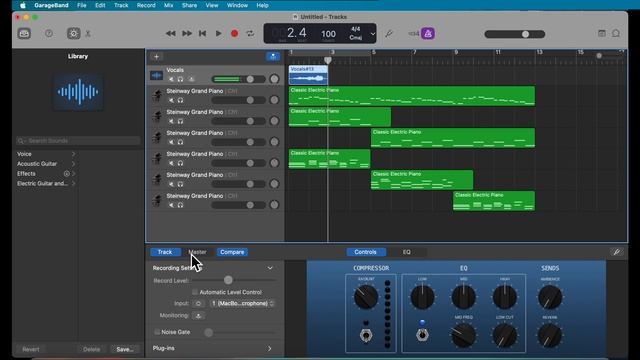Open the LCD display mode dropdown arrow

[x=373, y=34]
